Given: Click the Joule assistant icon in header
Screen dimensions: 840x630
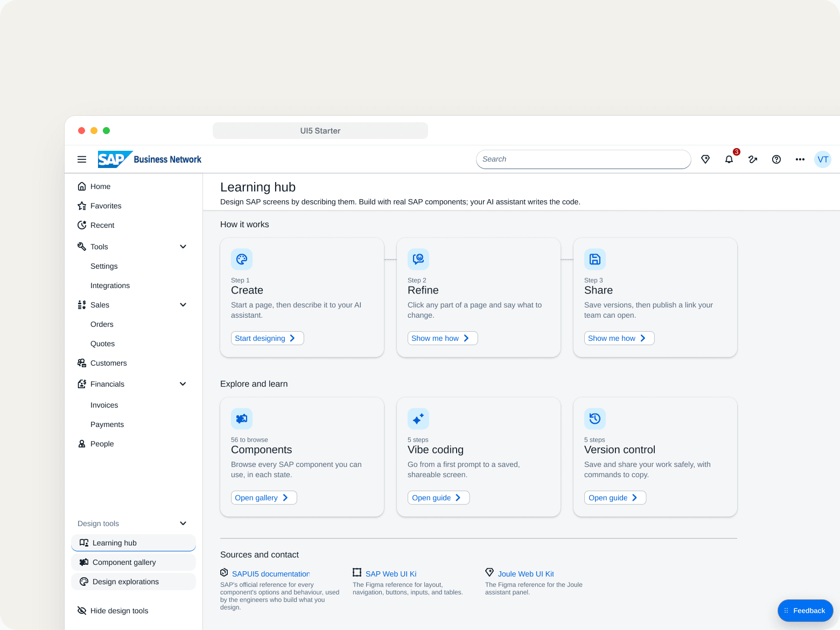Looking at the screenshot, I should (x=753, y=159).
